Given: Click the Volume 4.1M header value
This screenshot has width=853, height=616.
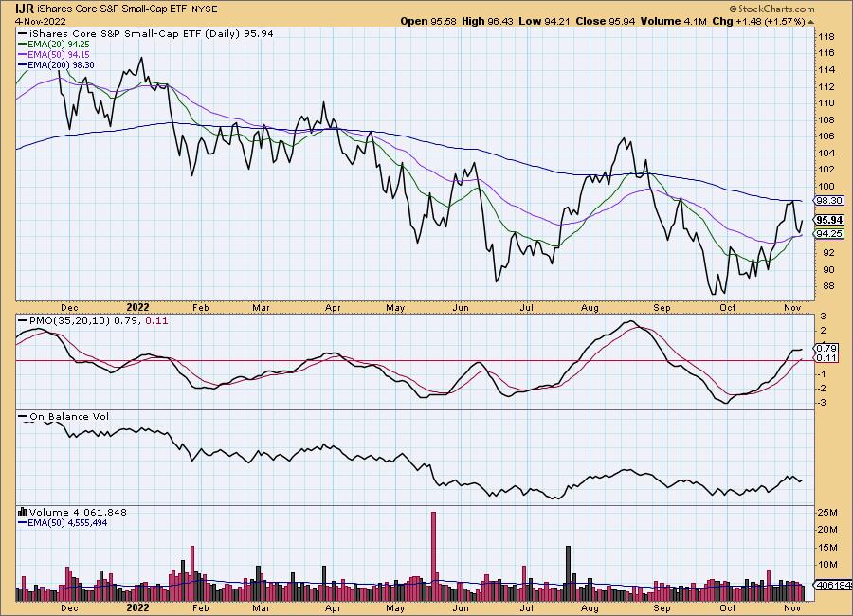Looking at the screenshot, I should (674, 21).
